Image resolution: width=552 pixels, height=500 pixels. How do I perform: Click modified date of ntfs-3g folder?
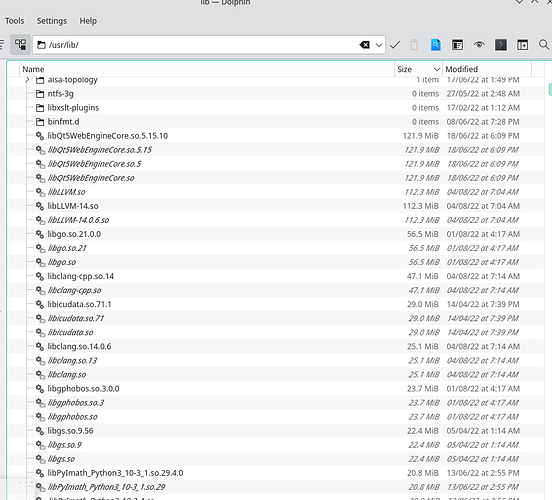483,94
